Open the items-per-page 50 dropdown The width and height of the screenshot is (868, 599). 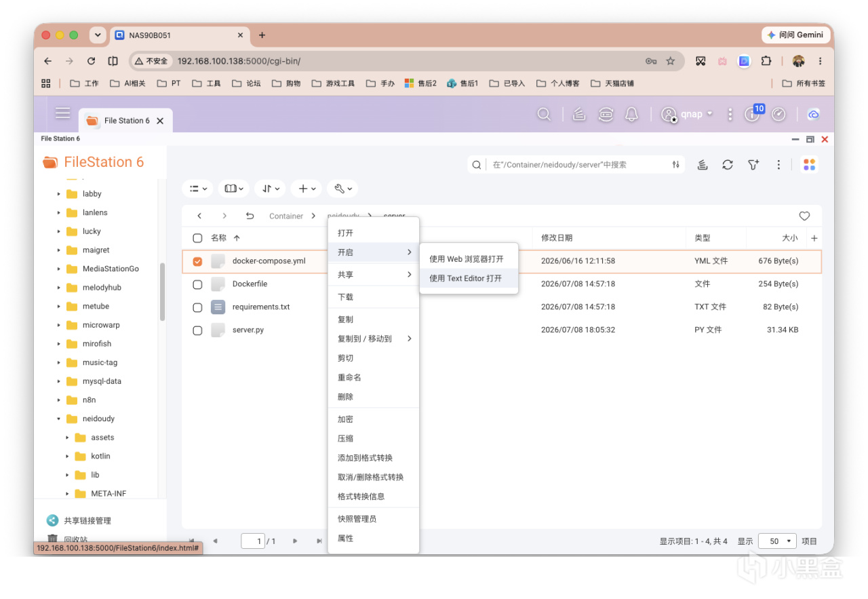pos(777,541)
